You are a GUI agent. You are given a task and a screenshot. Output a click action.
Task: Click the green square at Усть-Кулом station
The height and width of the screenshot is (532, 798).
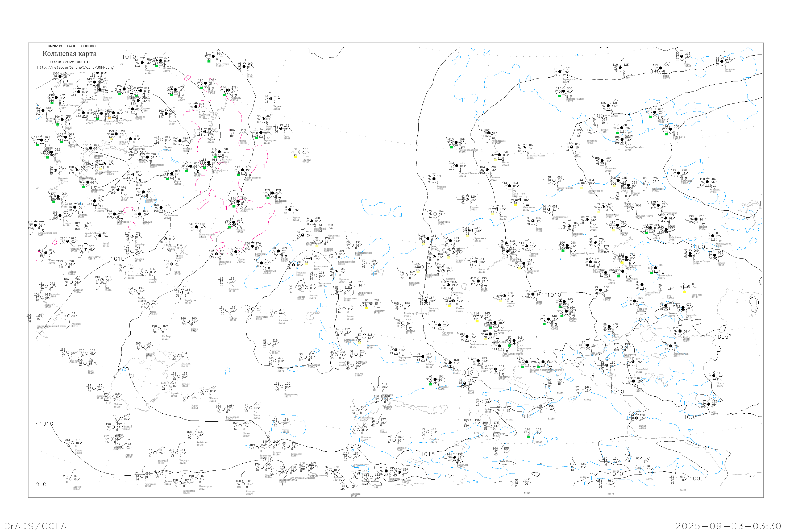pos(209,61)
